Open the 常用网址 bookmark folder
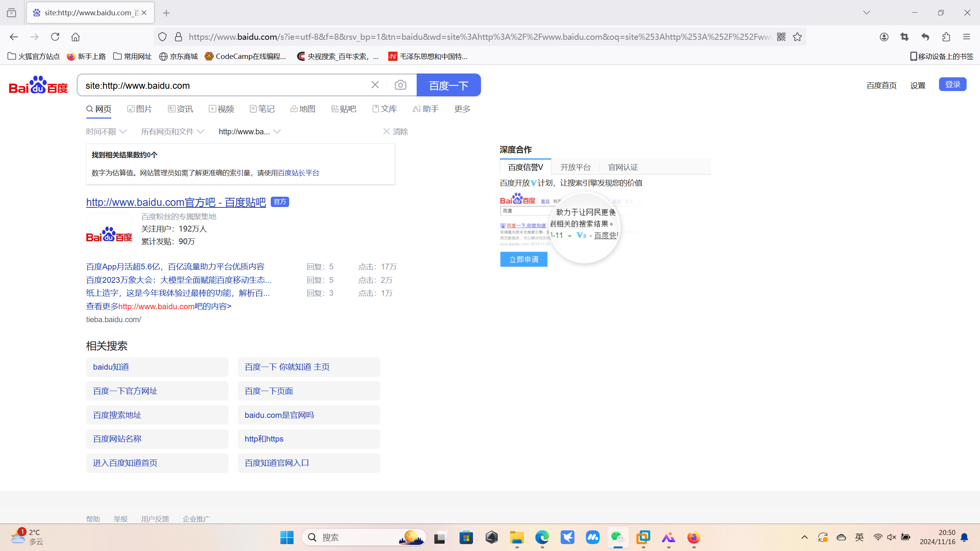Screen dimensions: 980x551 click(x=133, y=57)
